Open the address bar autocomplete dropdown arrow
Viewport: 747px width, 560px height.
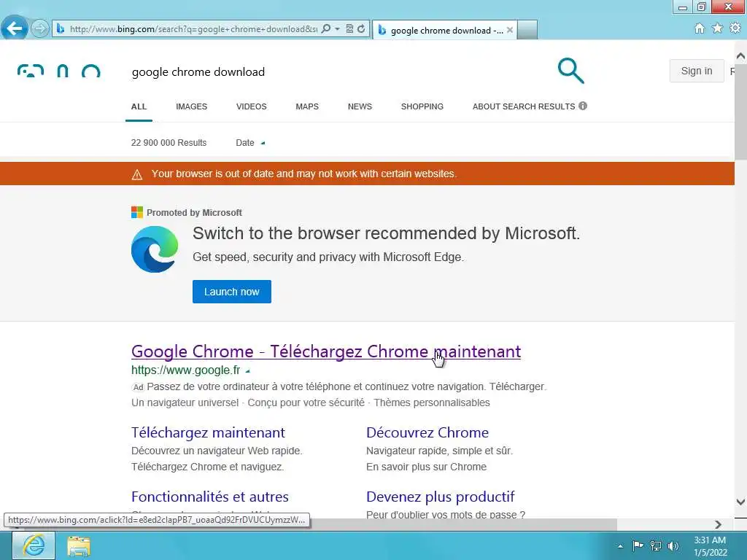337,29
